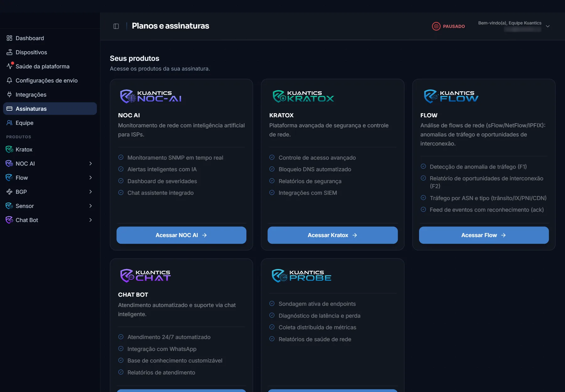
Task: Click the Integrações com SIEM feature text
Action: coord(308,193)
